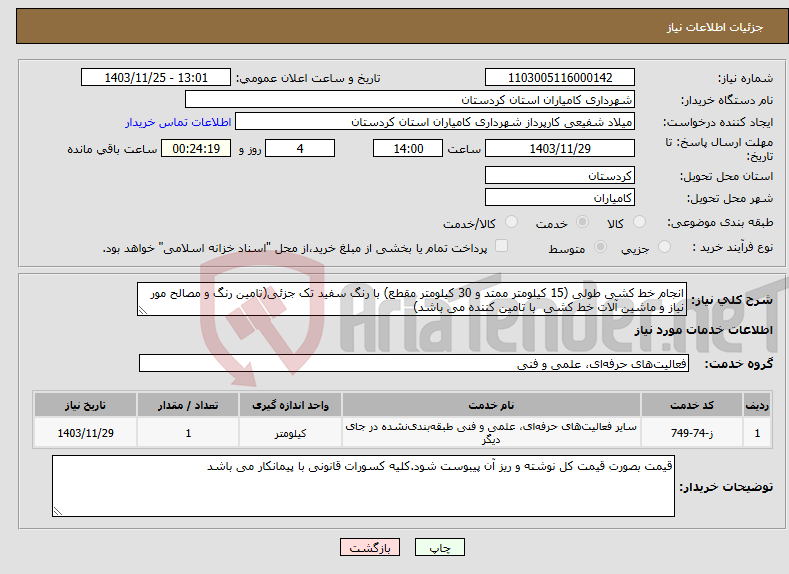Click the شماره نیاز field 1103005116000142
This screenshot has height=574, width=789.
coord(560,77)
